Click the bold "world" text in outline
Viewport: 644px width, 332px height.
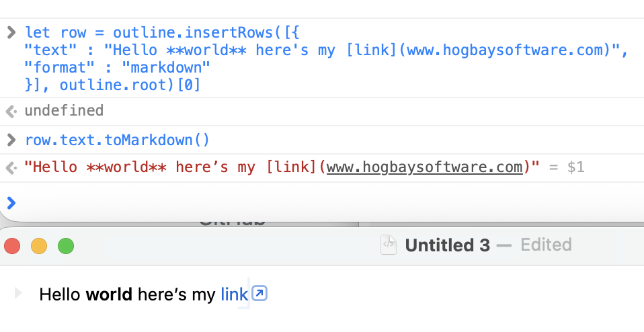[110, 294]
